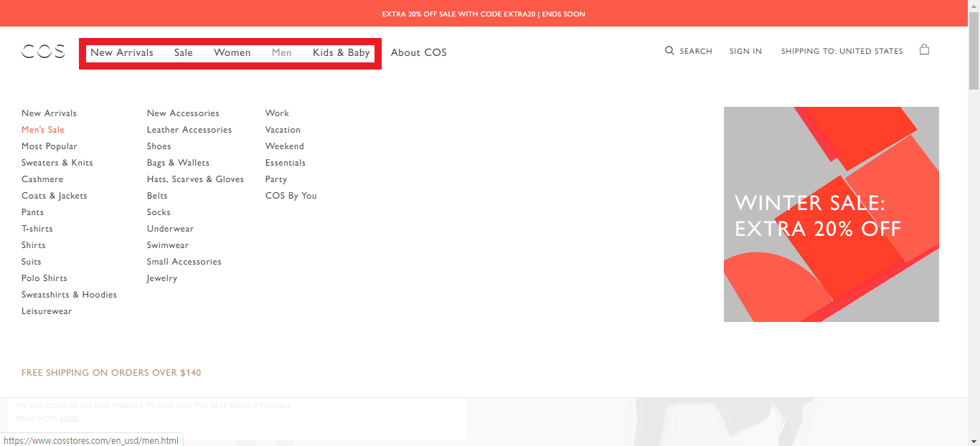Click SIGN IN
Screen dimensions: 980x446
tap(745, 51)
